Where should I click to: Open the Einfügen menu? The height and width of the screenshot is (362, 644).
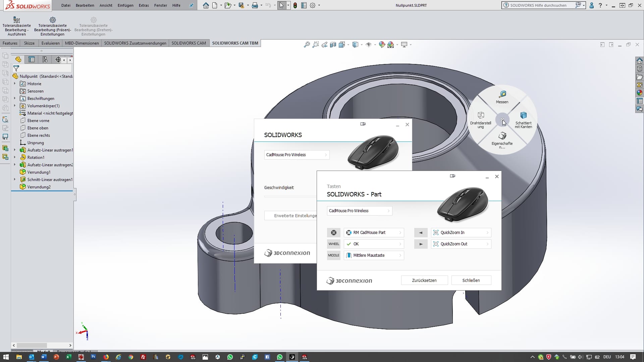tap(125, 5)
